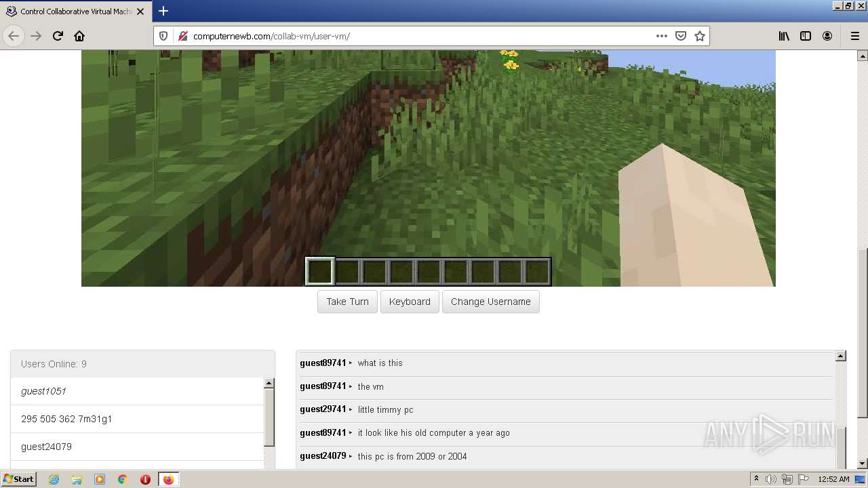Click the page vertical scrollbar thumb
Screen dimensions: 868x488
tap(863, 333)
